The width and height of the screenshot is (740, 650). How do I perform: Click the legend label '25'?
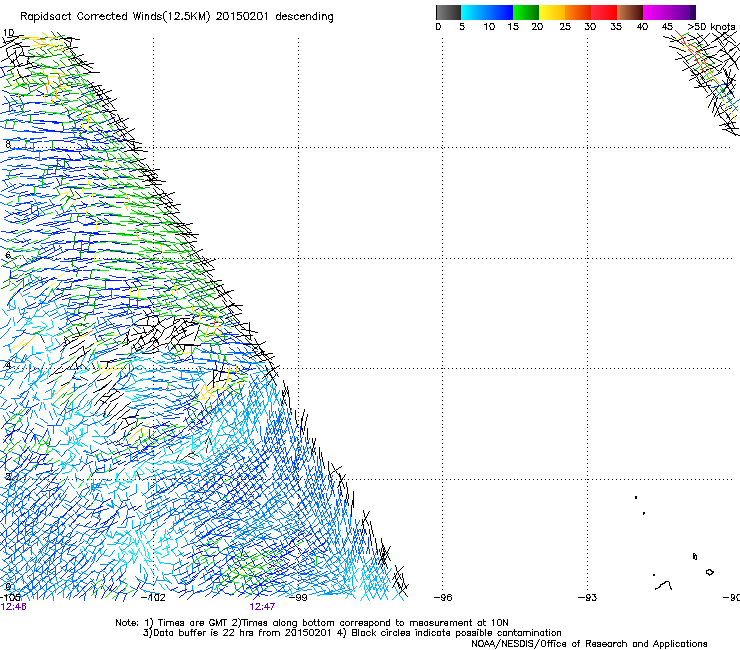pos(565,27)
